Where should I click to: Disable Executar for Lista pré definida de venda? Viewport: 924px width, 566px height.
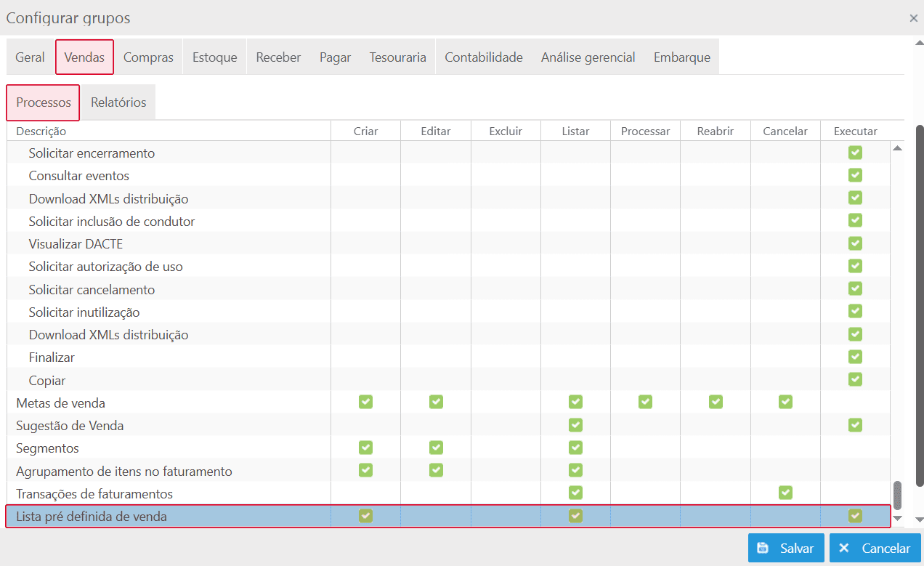coord(855,516)
